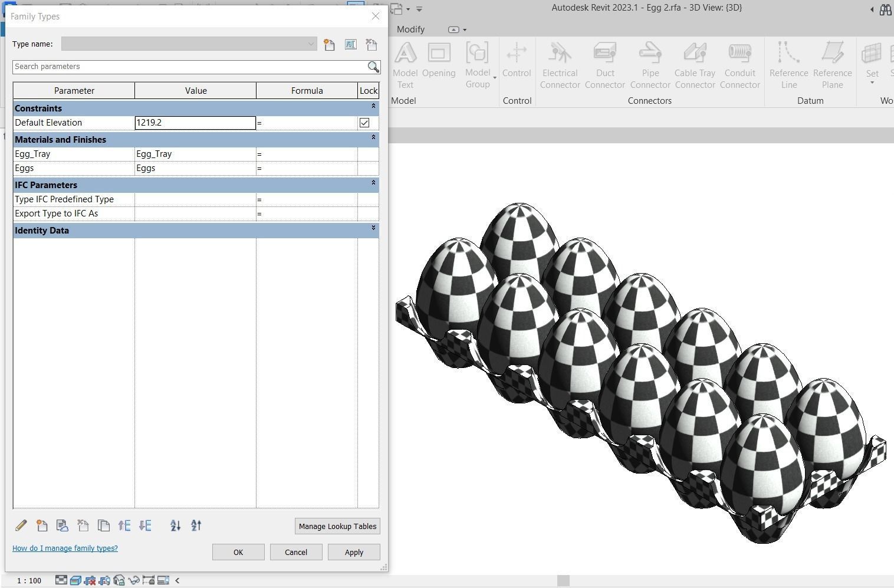Click the Detail Level icon in the view control bar

[x=61, y=580]
